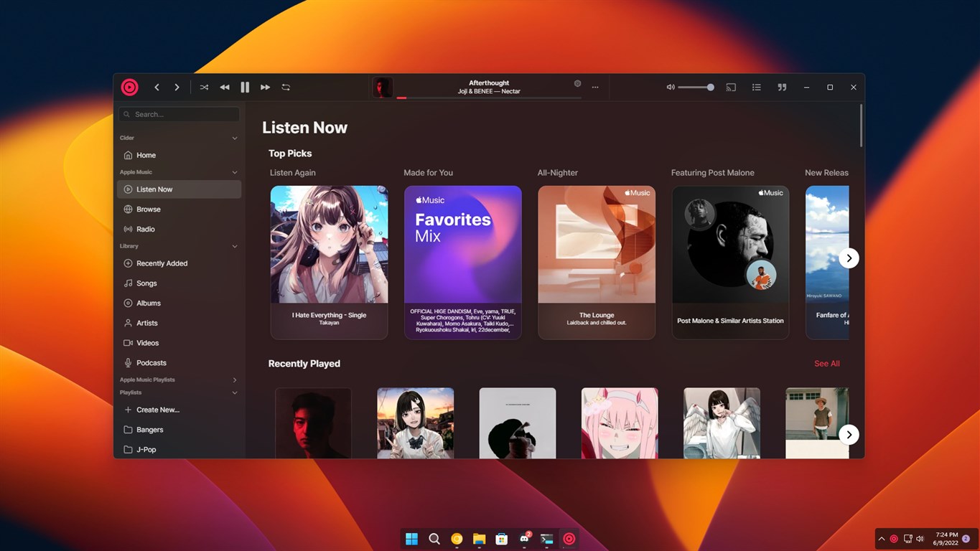Open Browse in the sidebar
Viewport: 980px width, 551px height.
pos(149,209)
